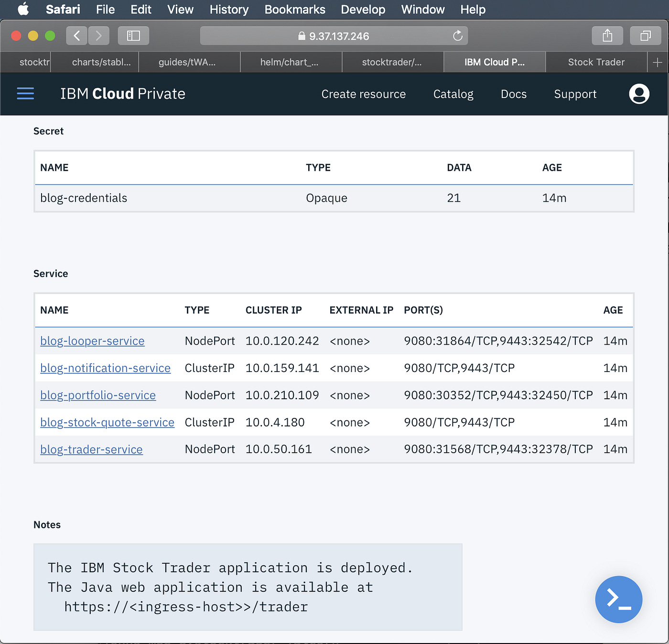Reload the page with the refresh icon
The height and width of the screenshot is (644, 669).
tap(457, 36)
